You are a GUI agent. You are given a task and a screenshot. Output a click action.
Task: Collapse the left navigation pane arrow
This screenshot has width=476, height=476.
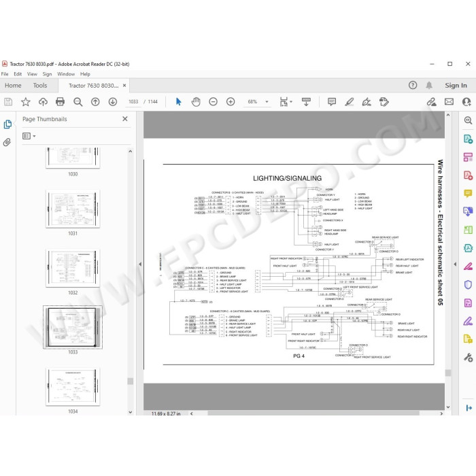(140, 264)
